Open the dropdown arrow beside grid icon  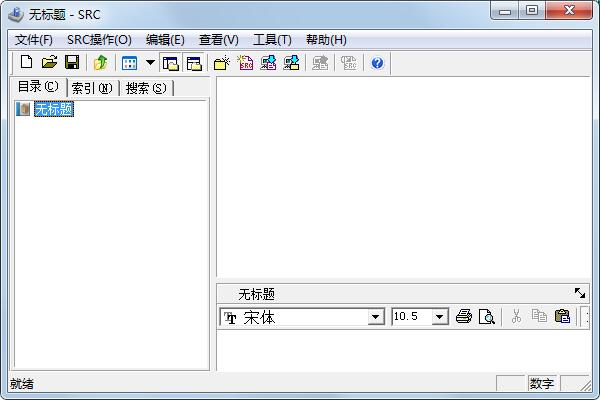click(x=150, y=62)
